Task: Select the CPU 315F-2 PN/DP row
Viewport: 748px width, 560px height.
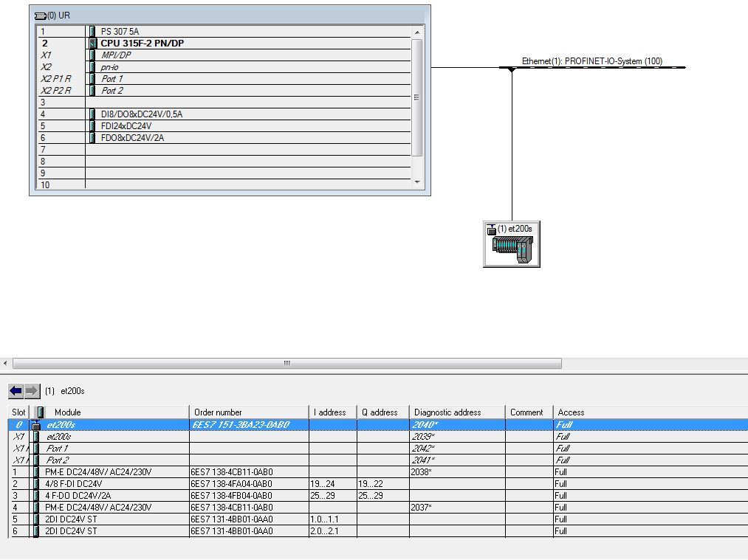Action: click(x=224, y=43)
